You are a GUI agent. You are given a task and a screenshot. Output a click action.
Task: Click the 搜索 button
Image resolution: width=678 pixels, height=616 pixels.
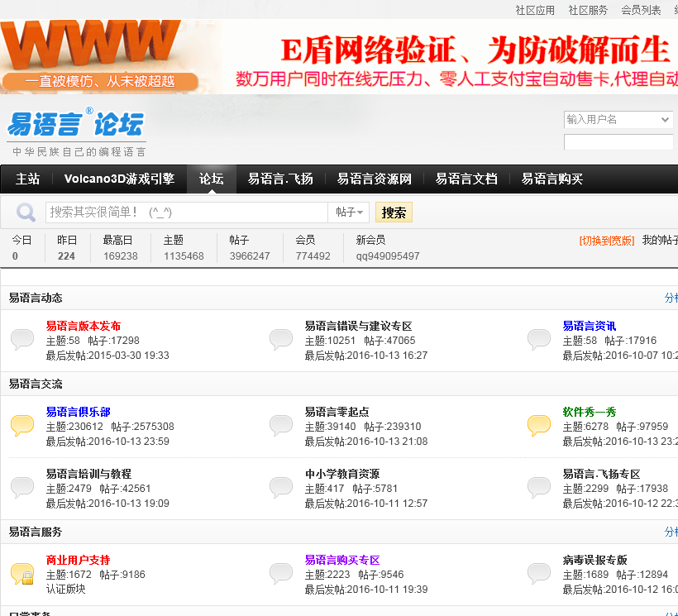tap(394, 212)
